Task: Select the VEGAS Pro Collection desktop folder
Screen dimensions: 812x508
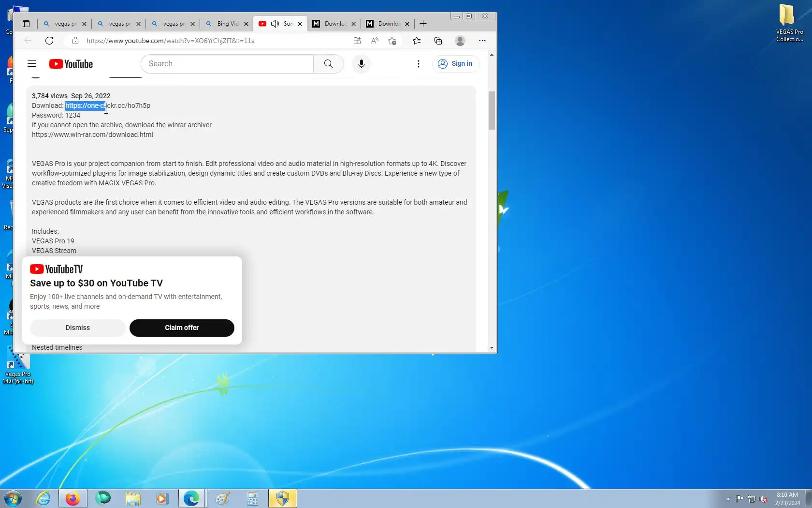Action: pos(789,23)
